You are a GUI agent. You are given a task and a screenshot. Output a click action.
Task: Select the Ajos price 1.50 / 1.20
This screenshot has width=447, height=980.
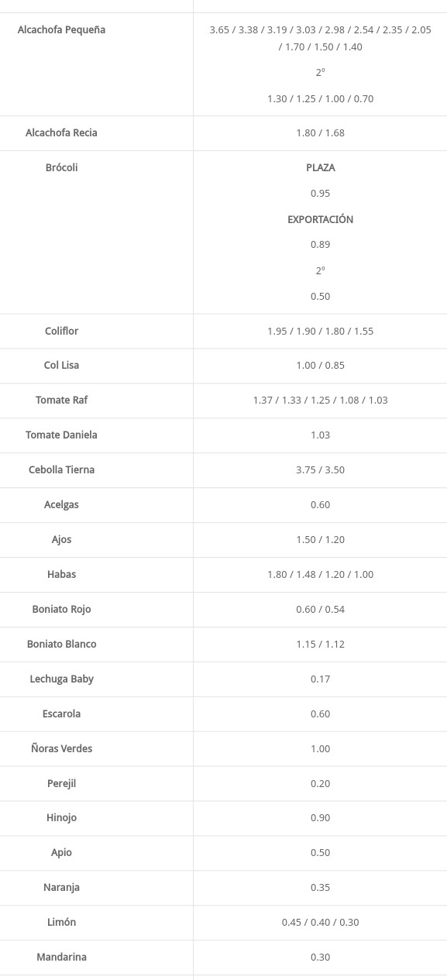click(321, 539)
